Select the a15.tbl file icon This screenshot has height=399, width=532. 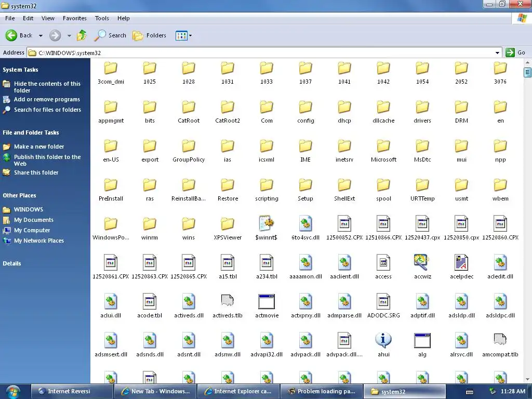228,262
